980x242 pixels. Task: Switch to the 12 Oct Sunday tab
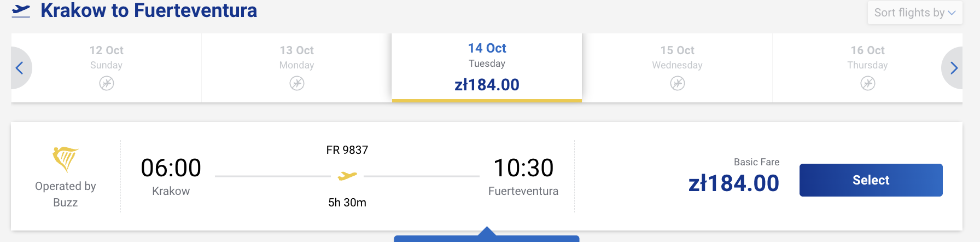pyautogui.click(x=107, y=68)
